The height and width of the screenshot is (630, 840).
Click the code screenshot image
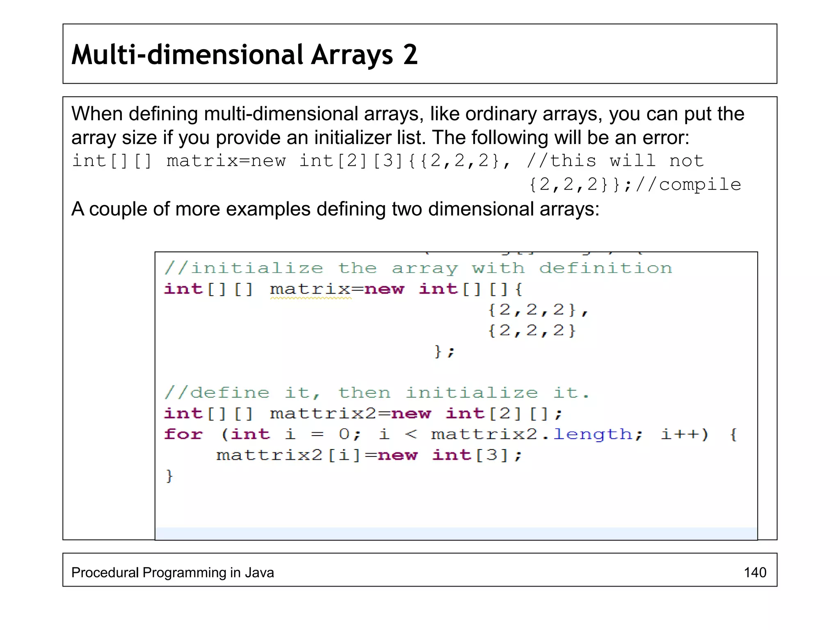pos(456,396)
